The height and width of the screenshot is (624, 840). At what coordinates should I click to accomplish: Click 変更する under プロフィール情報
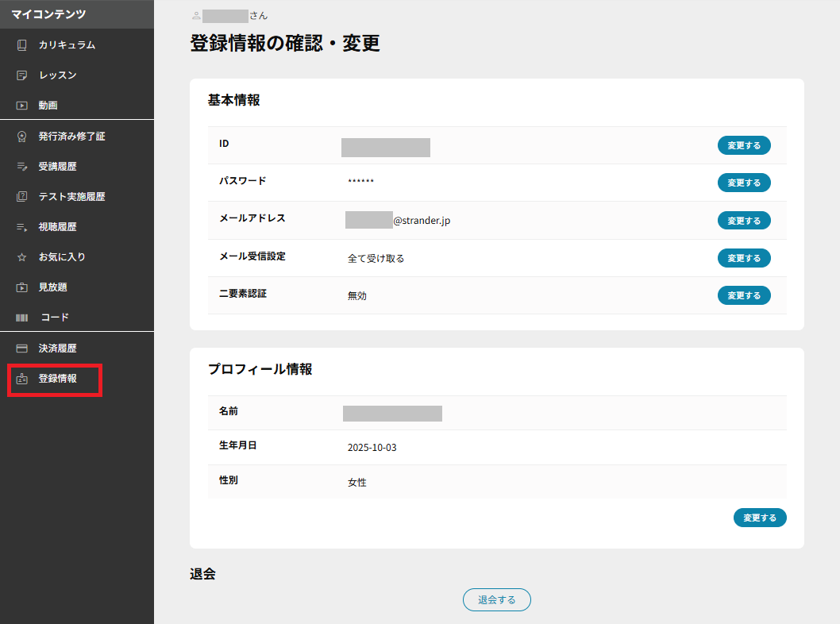[x=760, y=518]
